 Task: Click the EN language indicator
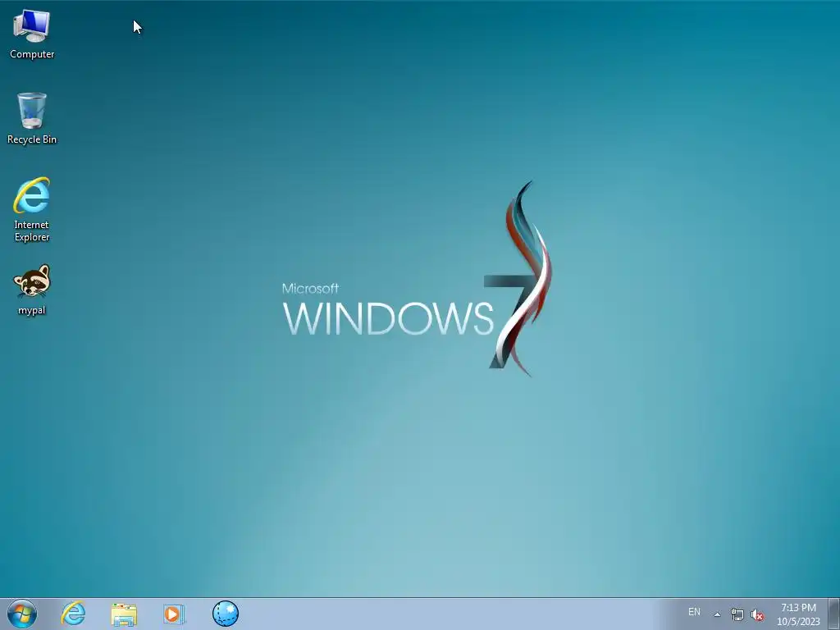[x=694, y=612]
